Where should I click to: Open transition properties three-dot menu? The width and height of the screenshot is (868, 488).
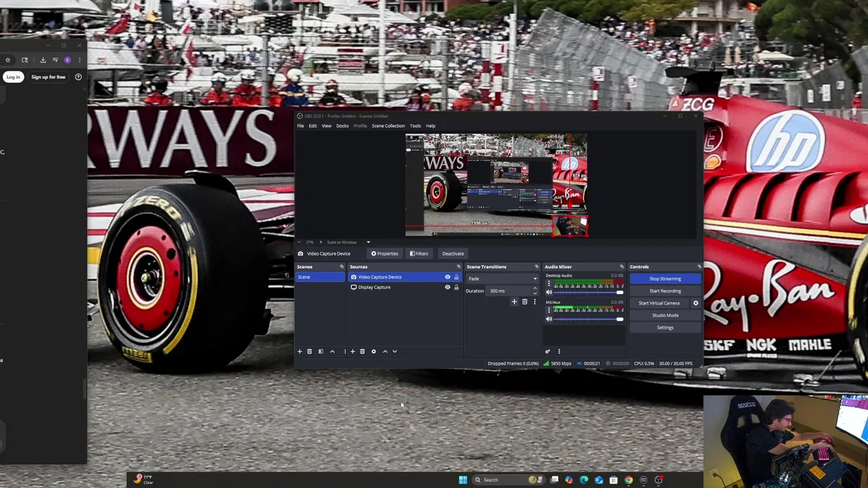(x=534, y=302)
